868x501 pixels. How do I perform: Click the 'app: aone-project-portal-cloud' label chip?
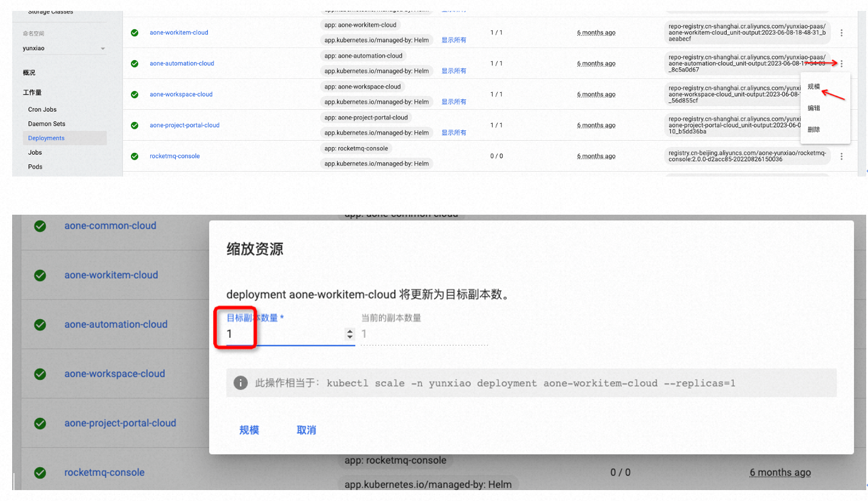point(366,118)
